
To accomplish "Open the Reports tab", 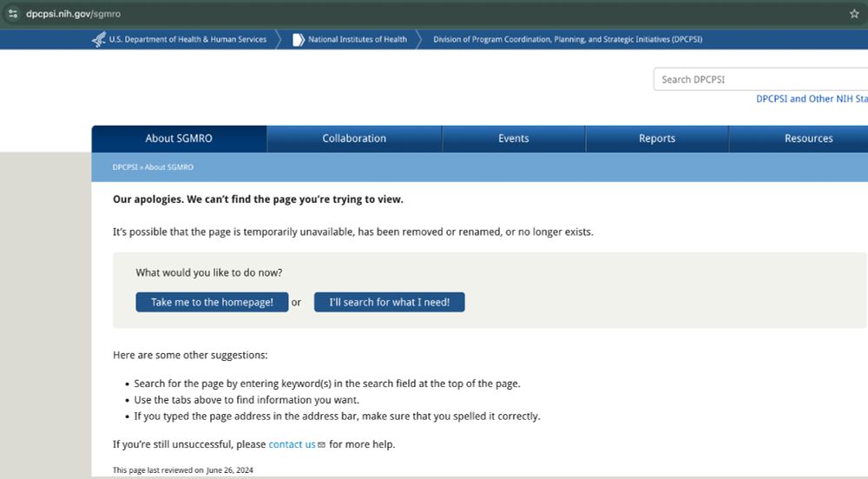I will coord(657,139).
